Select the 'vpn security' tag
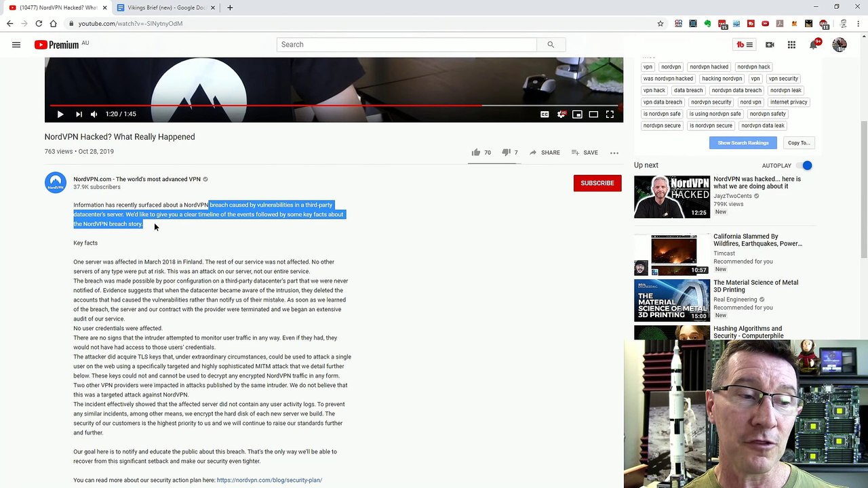This screenshot has height=488, width=868. pos(783,79)
